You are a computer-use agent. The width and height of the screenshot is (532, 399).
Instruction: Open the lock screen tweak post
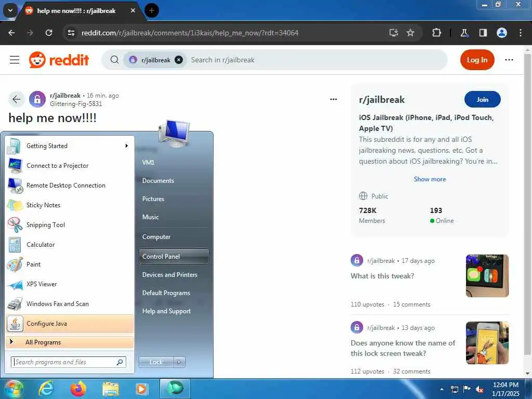point(403,348)
